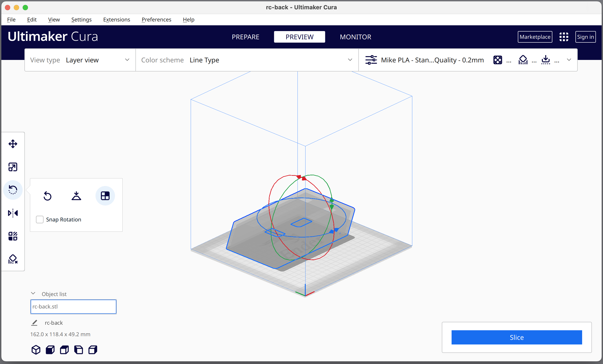The image size is (603, 364).
Task: Switch to PREPARE tab
Action: tap(246, 37)
